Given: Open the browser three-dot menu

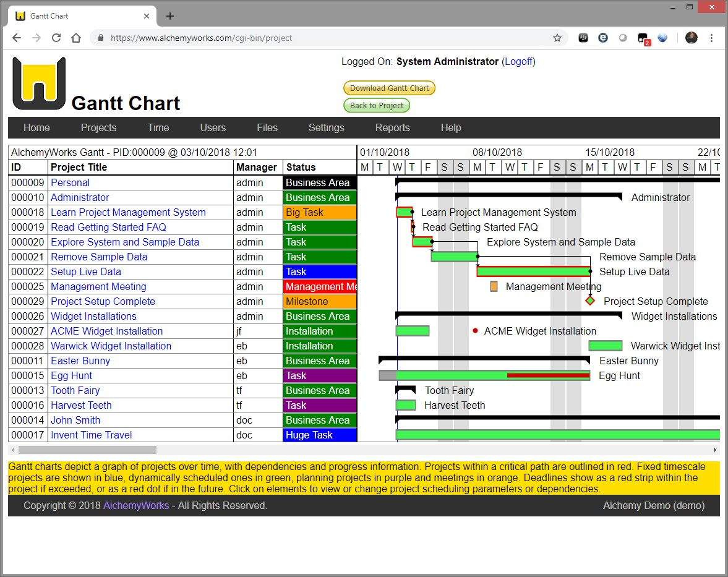Looking at the screenshot, I should point(711,38).
